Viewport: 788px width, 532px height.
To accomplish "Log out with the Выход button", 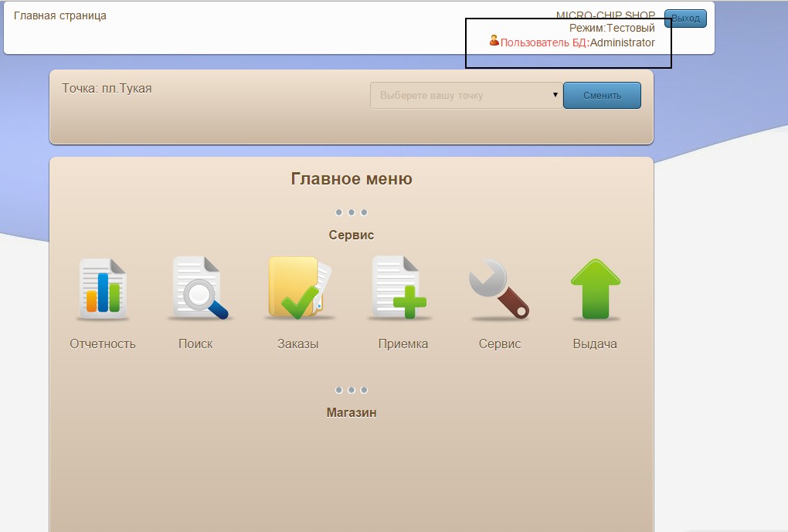I will click(x=685, y=19).
